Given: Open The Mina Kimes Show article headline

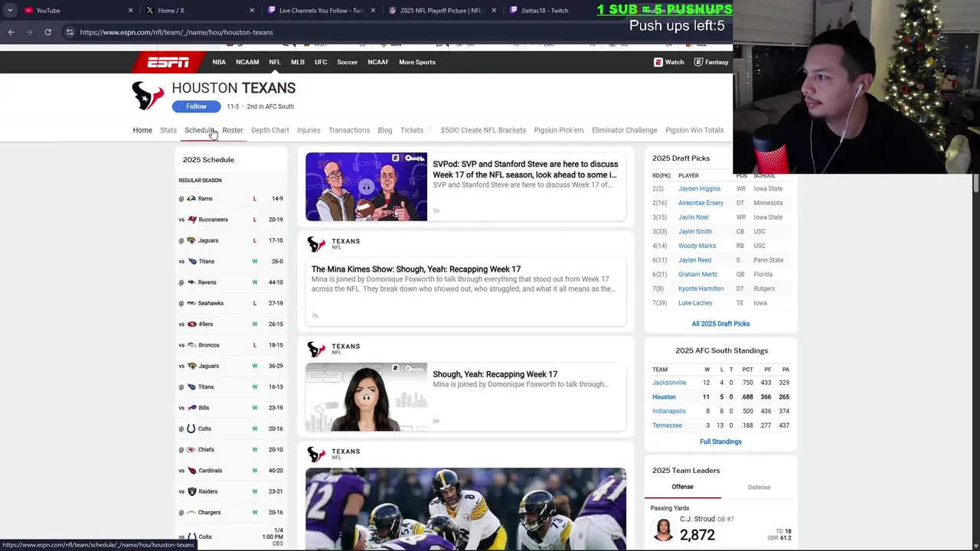Looking at the screenshot, I should [x=416, y=269].
